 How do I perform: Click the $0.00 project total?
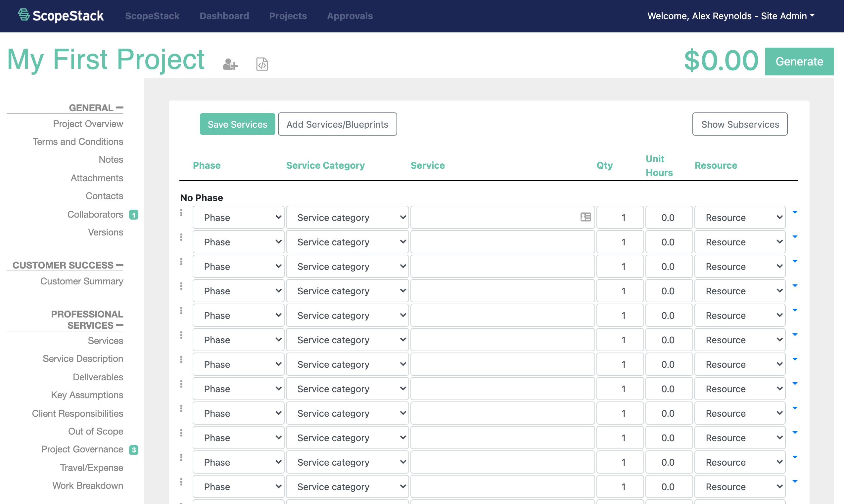pos(721,61)
